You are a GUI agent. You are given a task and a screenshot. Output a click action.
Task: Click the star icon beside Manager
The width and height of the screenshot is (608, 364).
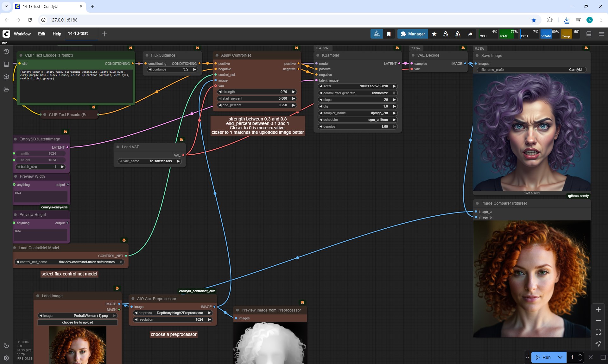[x=434, y=34]
